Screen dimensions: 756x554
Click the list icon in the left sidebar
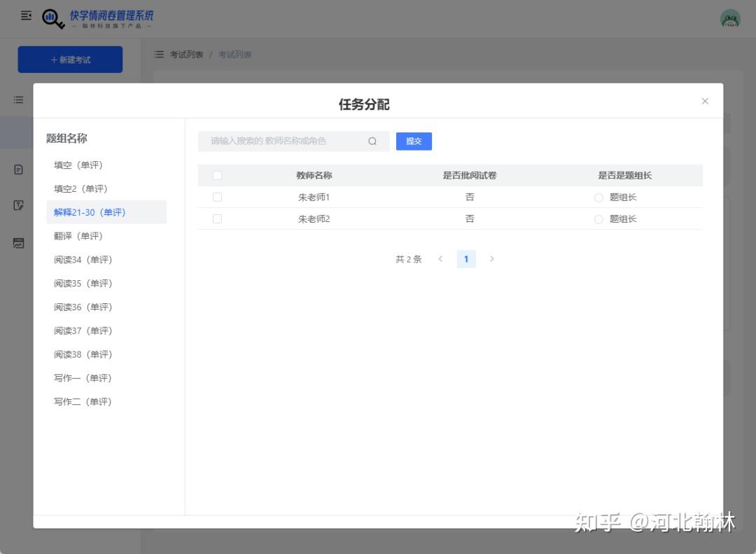pyautogui.click(x=18, y=100)
